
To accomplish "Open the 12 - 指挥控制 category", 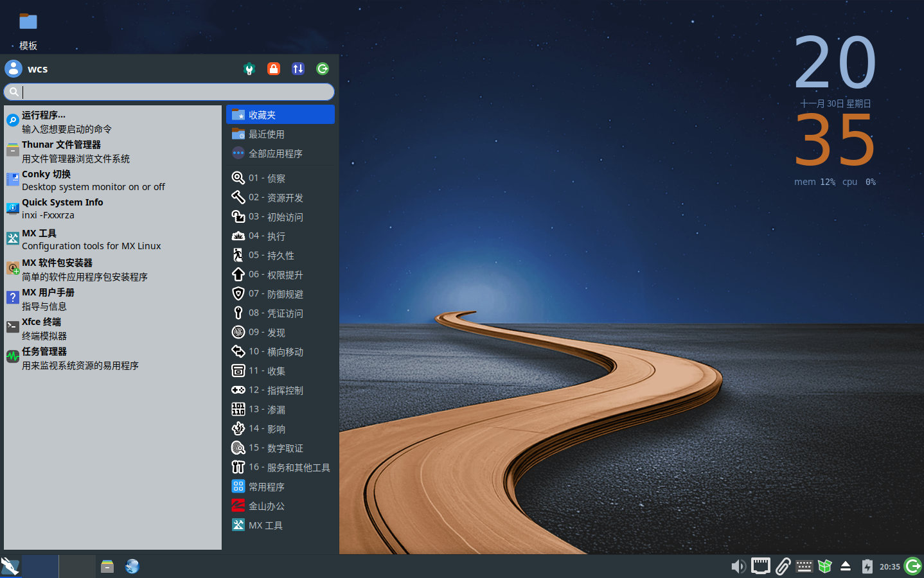I will coord(280,390).
